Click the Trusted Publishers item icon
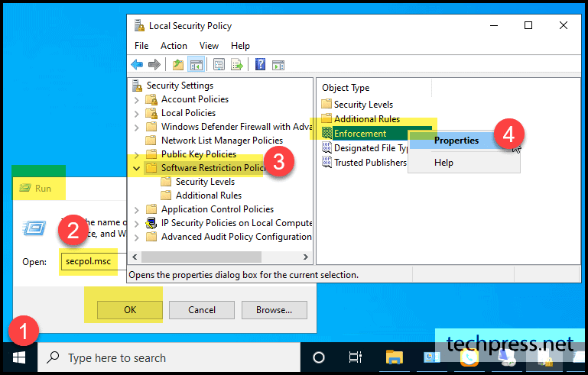This screenshot has width=588, height=375. pos(326,162)
